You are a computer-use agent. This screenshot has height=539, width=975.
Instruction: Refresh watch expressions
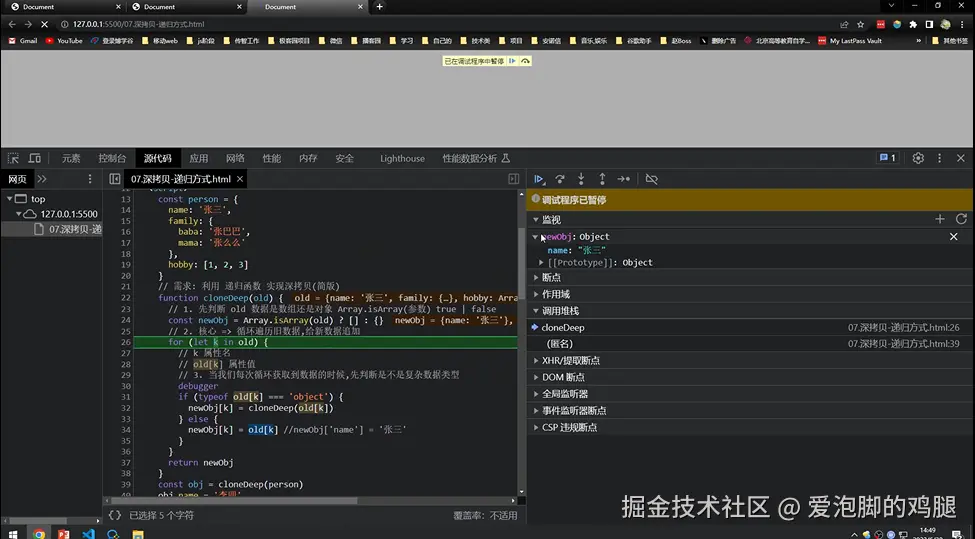961,219
